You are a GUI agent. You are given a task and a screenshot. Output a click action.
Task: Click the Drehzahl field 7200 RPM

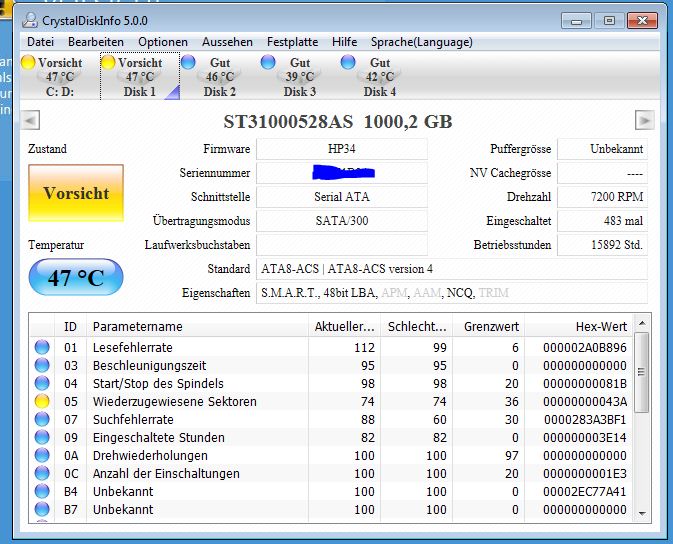tap(602, 197)
